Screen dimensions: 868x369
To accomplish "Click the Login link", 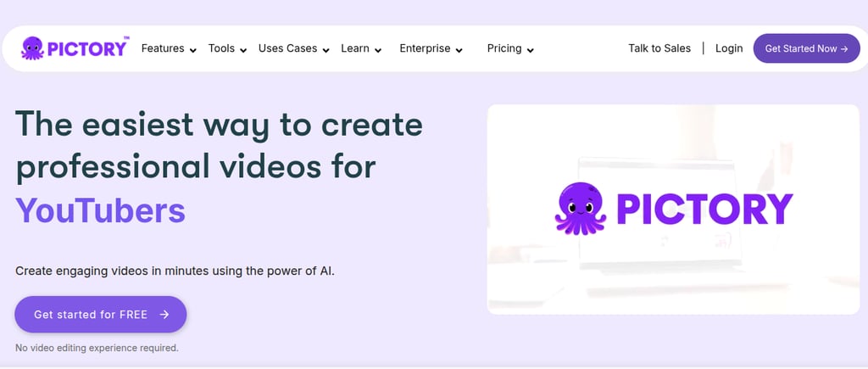I will coord(729,48).
